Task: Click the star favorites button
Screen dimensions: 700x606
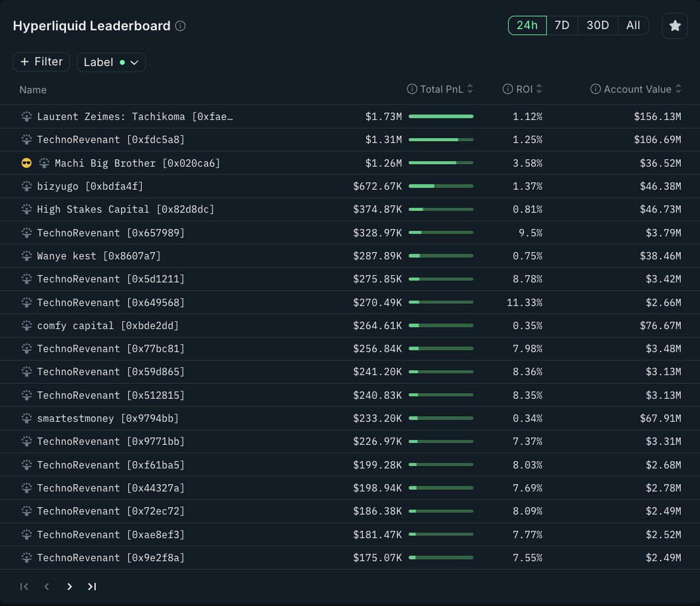Action: point(675,26)
